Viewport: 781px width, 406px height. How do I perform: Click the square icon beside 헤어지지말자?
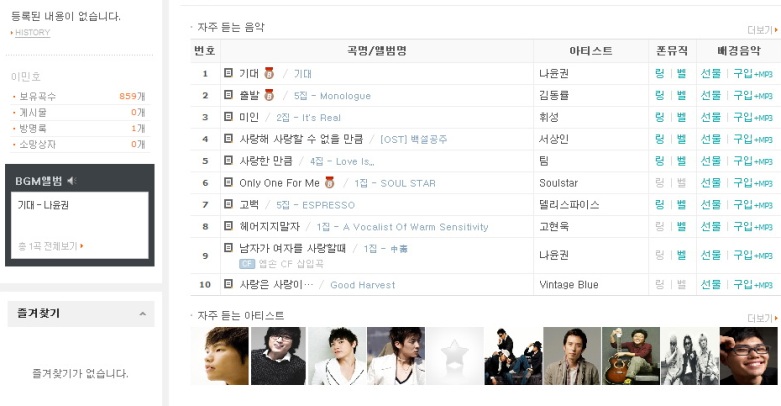tap(228, 226)
